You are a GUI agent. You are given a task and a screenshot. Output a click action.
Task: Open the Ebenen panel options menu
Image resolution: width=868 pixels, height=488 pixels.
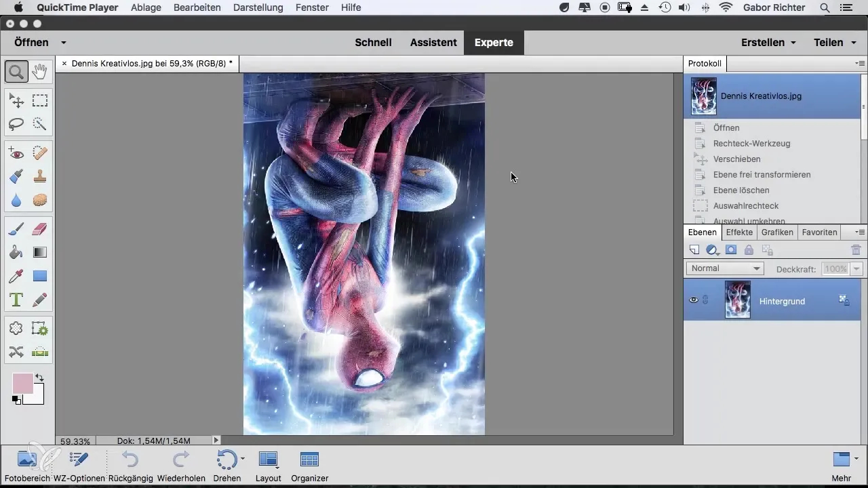coord(860,232)
